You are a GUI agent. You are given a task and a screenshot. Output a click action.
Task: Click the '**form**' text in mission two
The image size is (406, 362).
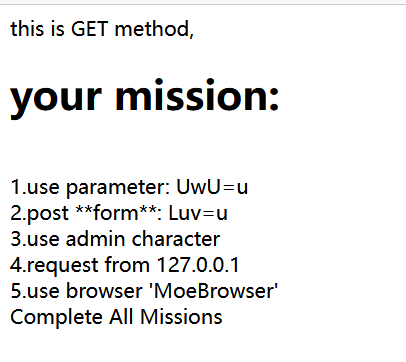119,213
